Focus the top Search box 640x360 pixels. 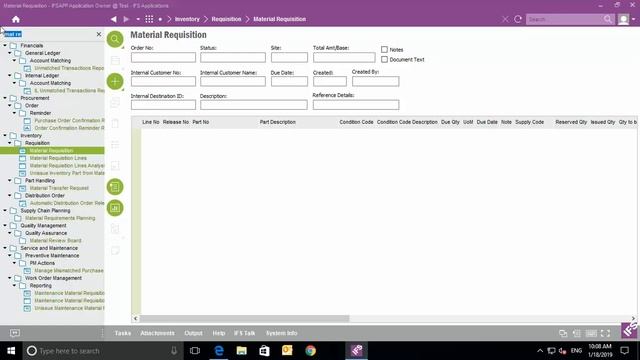pyautogui.click(x=564, y=19)
